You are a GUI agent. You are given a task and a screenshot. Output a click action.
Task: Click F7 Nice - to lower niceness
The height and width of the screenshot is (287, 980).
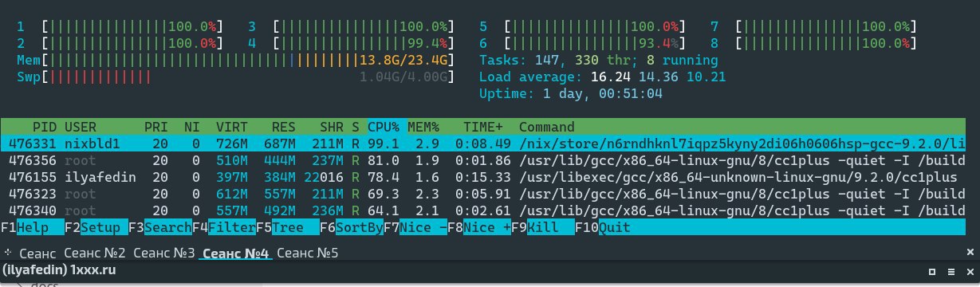click(x=415, y=227)
